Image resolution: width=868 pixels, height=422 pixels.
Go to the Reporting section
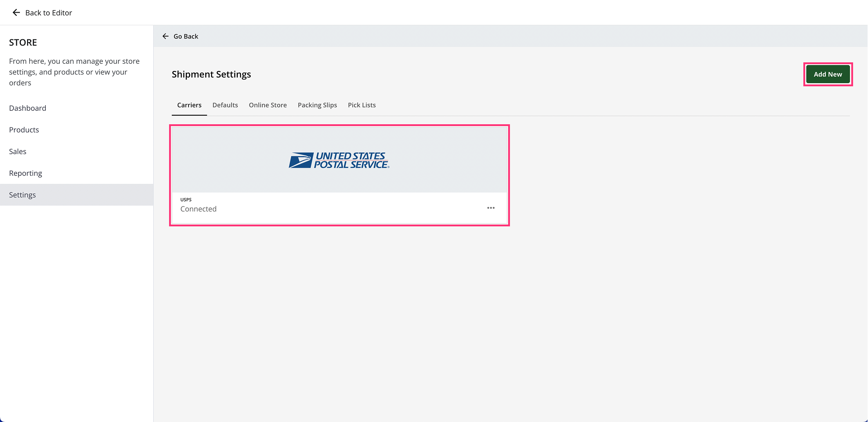point(77,173)
